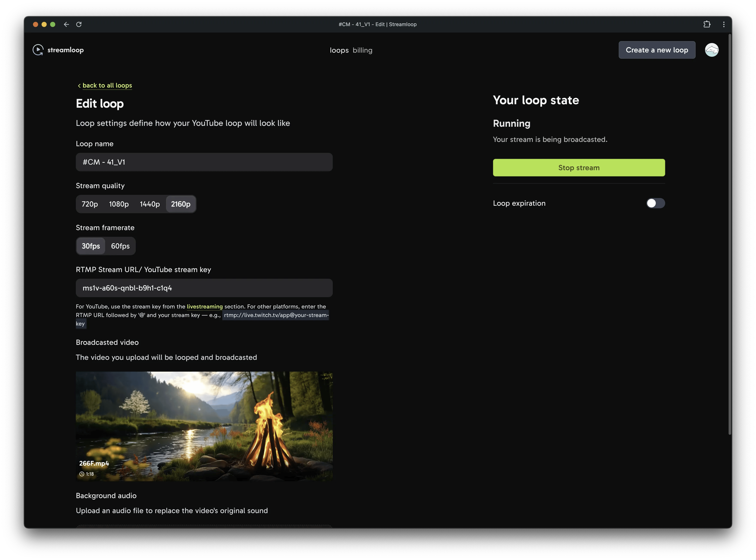Click the chevron before 'back to all loops'
756x560 pixels.
[x=79, y=85]
